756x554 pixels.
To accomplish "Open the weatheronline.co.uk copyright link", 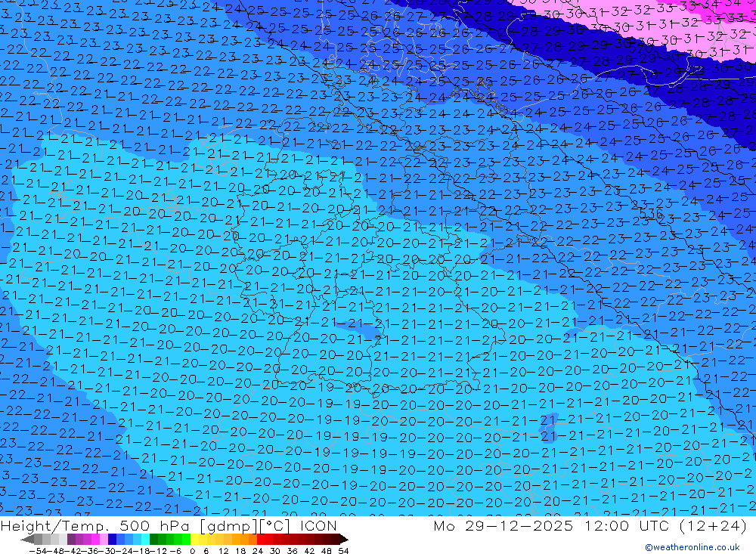I will [x=692, y=546].
